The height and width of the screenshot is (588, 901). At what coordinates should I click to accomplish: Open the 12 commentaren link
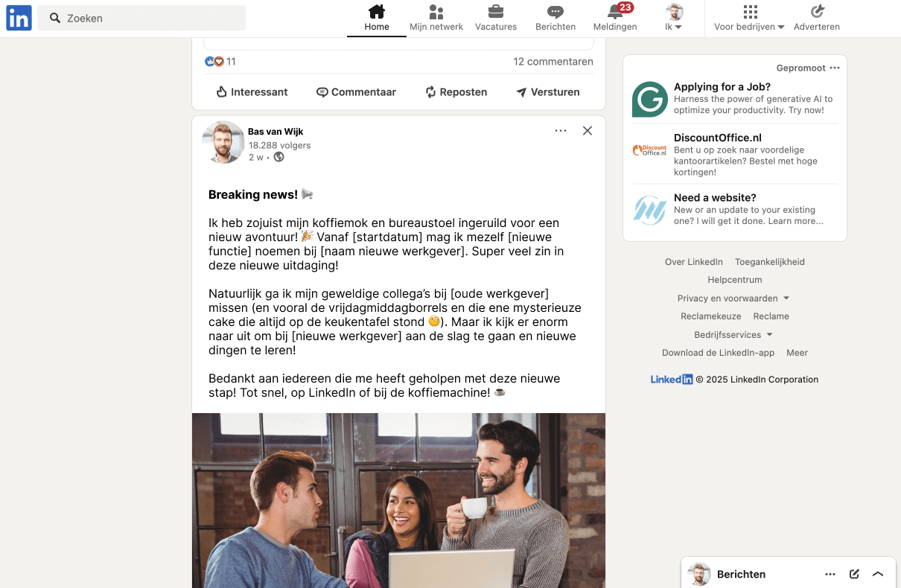pos(553,62)
